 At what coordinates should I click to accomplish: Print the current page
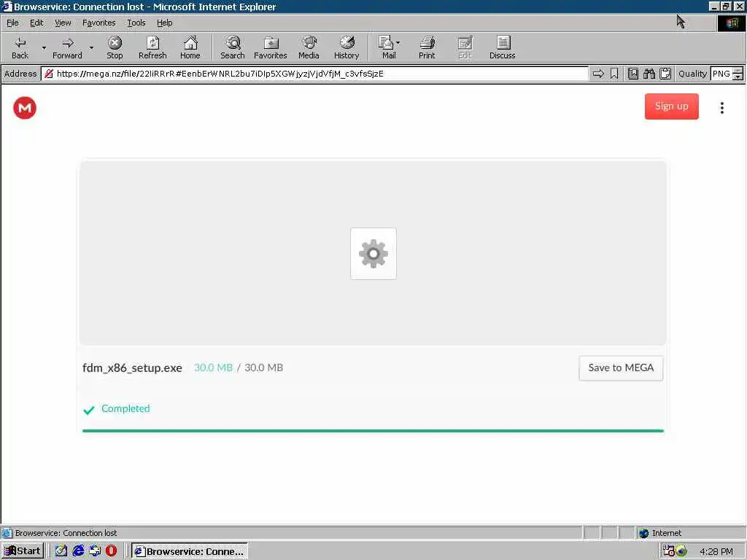tap(427, 47)
